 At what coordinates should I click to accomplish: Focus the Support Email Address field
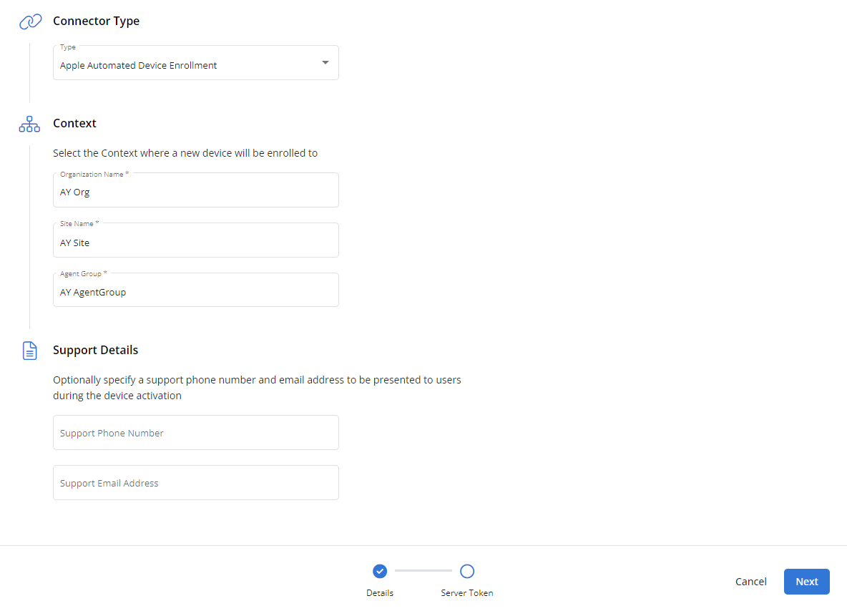(x=195, y=483)
